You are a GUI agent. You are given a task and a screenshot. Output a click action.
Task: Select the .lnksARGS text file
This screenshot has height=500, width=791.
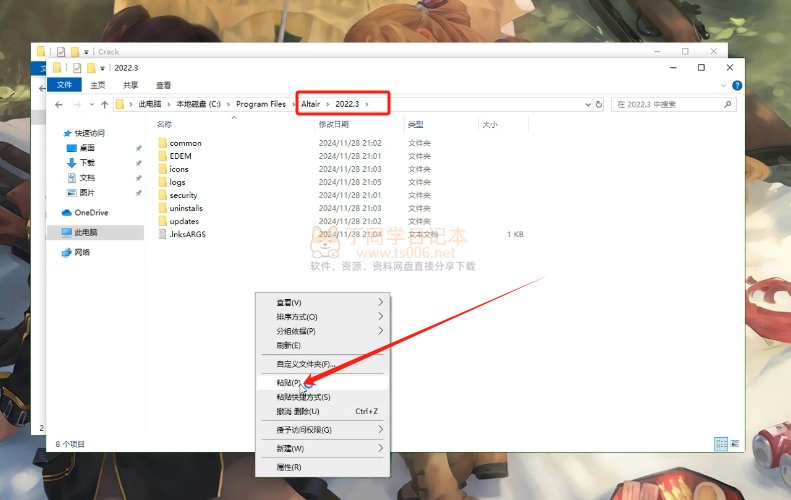coord(187,234)
